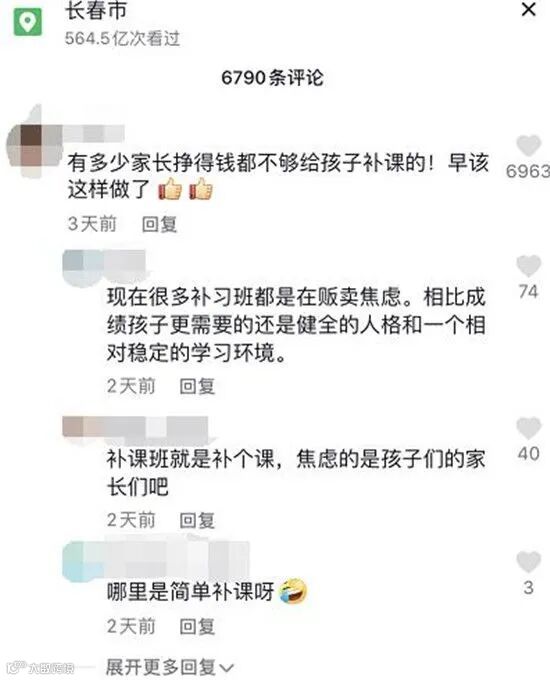
Task: Open the 长春市 location page
Action: pos(96,11)
